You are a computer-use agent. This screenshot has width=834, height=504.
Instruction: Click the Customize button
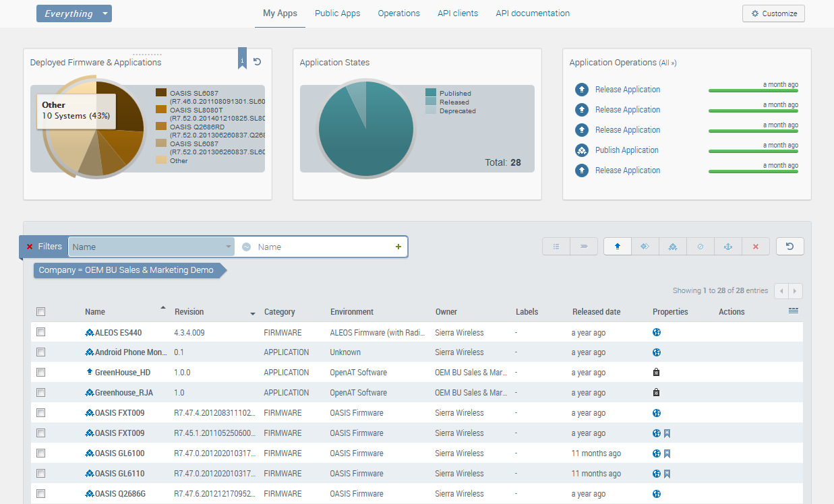click(773, 13)
